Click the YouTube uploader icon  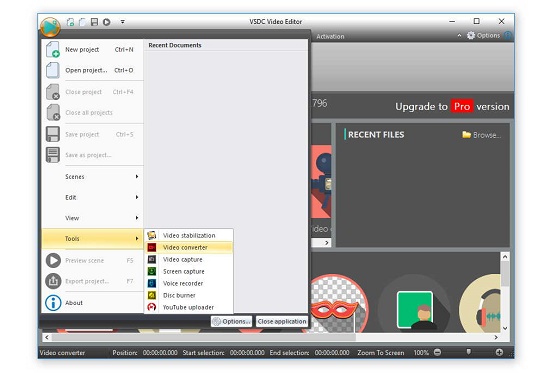tap(152, 307)
